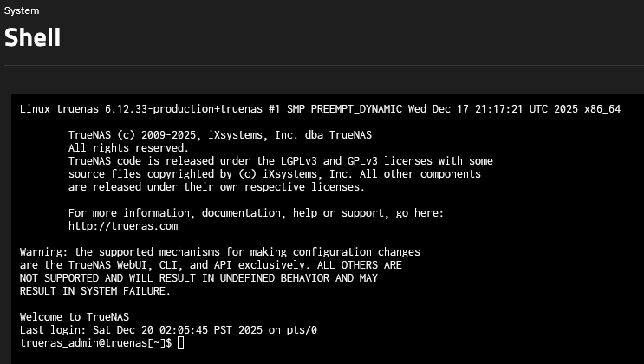
Task: Click the "are released under their own" line
Action: (217, 187)
